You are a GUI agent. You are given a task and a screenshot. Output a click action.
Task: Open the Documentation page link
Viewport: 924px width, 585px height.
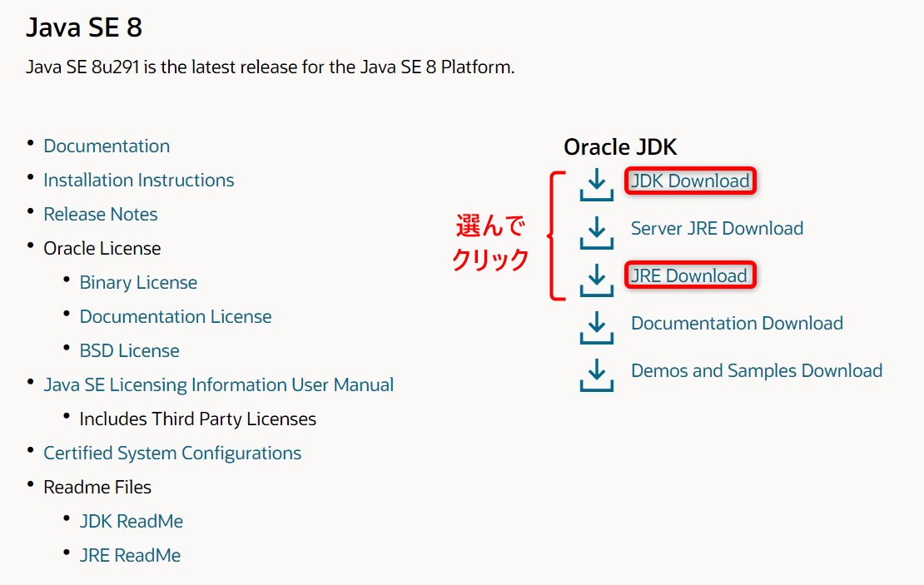coord(106,146)
